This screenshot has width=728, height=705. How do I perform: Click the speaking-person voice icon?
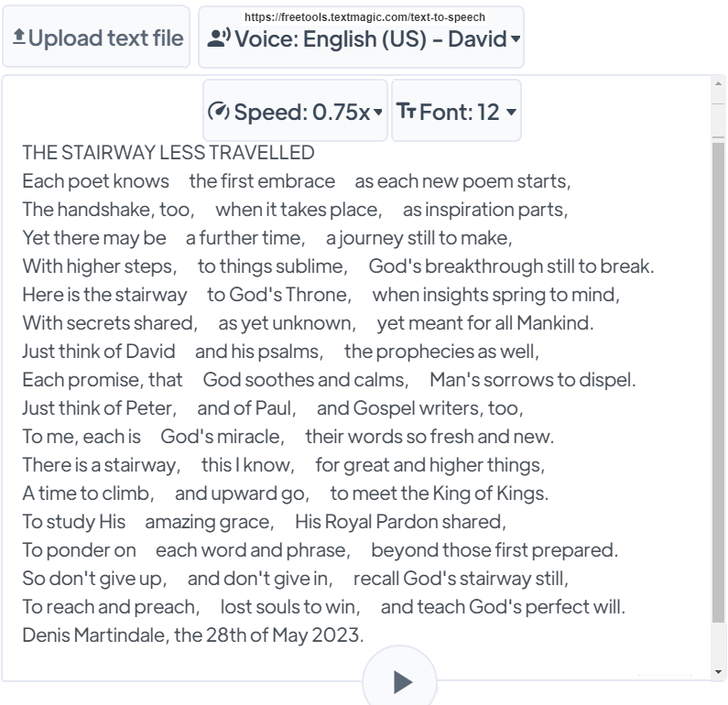coord(219,38)
